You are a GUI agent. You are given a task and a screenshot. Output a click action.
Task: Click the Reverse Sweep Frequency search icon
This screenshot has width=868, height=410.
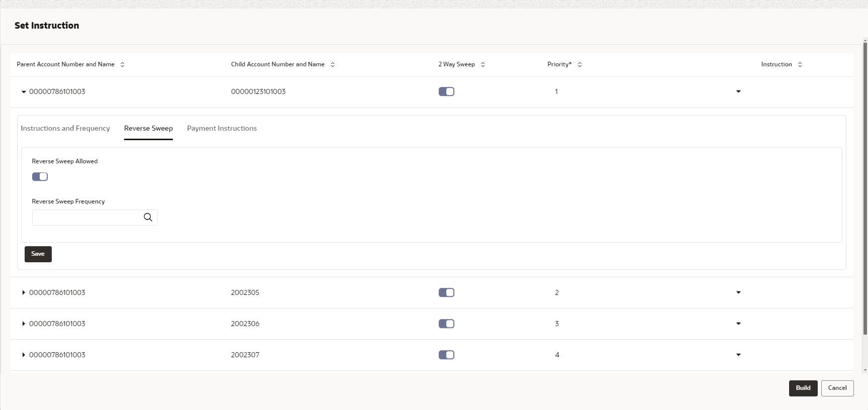click(148, 218)
